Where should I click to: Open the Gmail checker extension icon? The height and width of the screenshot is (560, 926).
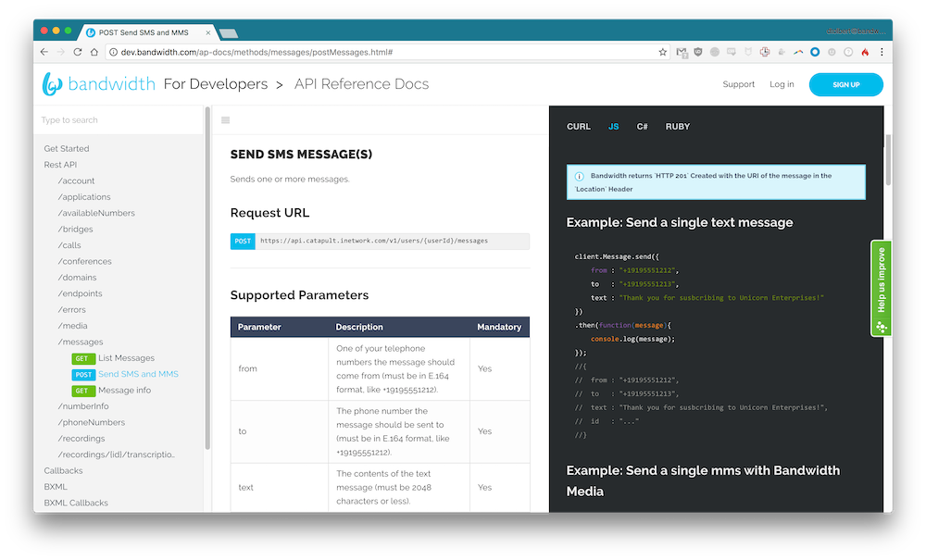coord(682,52)
